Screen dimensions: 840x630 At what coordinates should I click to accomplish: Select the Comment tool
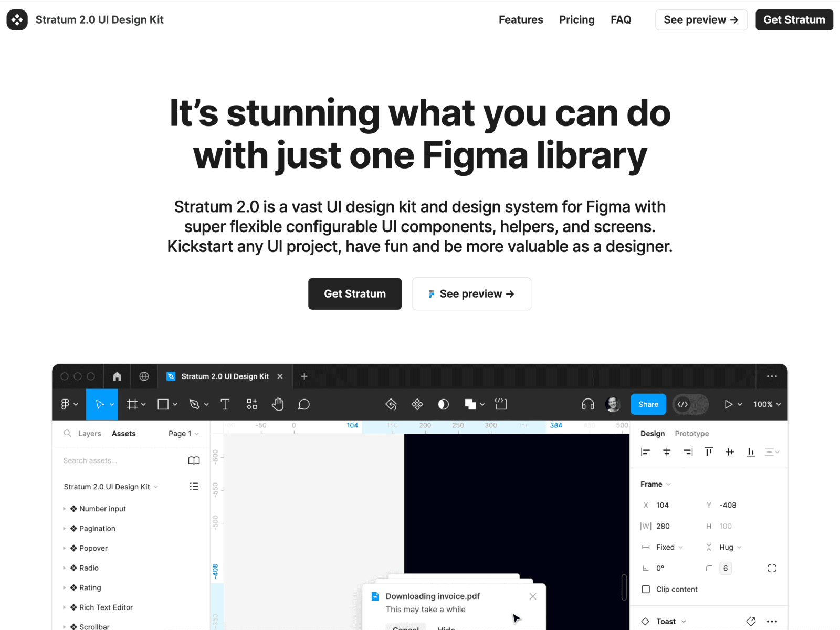[304, 404]
